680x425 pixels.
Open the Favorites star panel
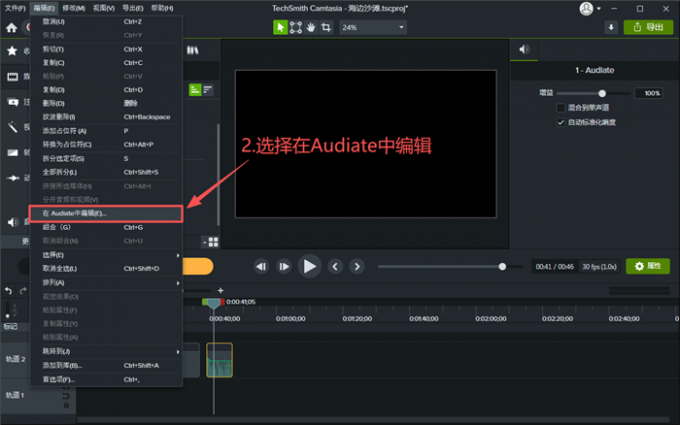[12, 51]
